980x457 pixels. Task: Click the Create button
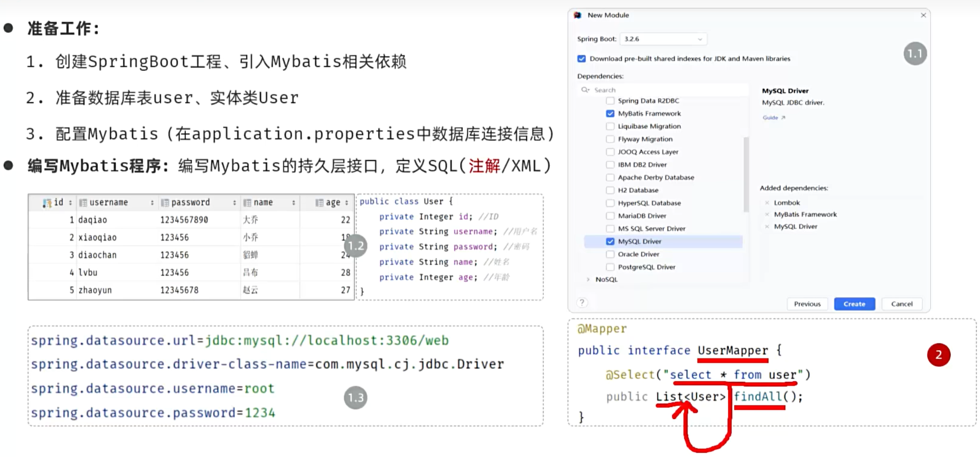click(x=854, y=304)
